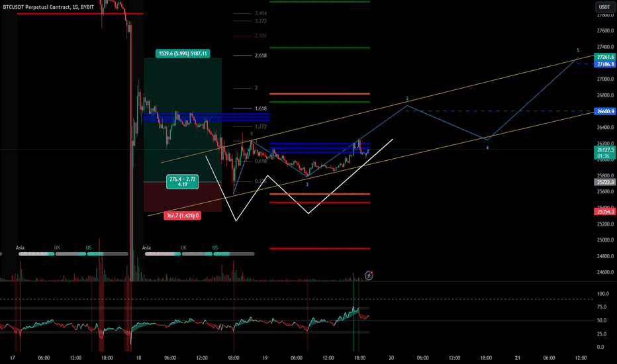
Task: Click date 20 on the time axis
Action: tap(391, 358)
